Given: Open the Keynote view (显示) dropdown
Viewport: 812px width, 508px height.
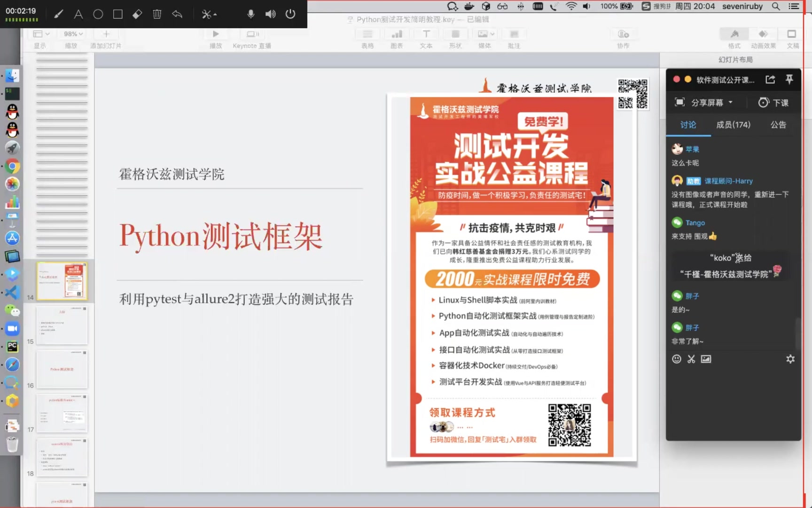Looking at the screenshot, I should pyautogui.click(x=41, y=34).
